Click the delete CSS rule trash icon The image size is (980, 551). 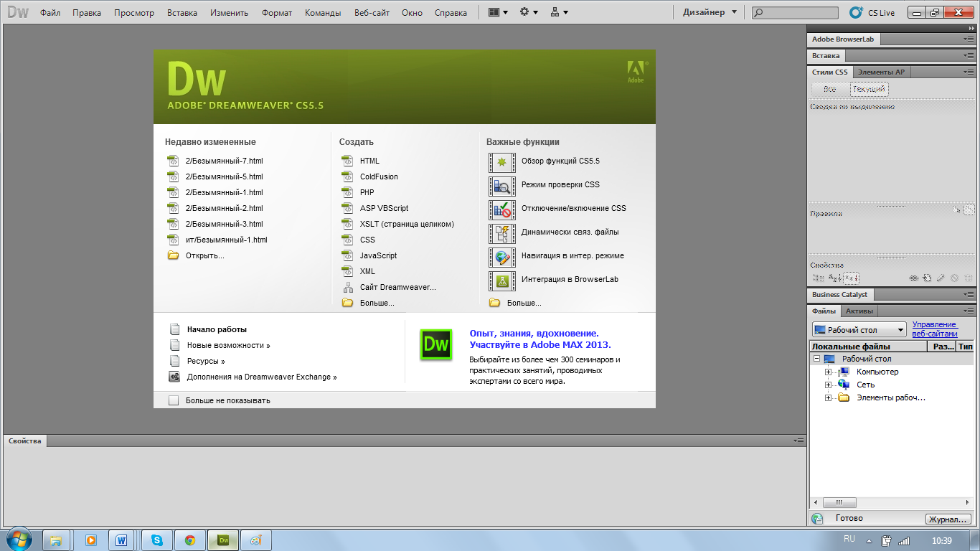968,278
